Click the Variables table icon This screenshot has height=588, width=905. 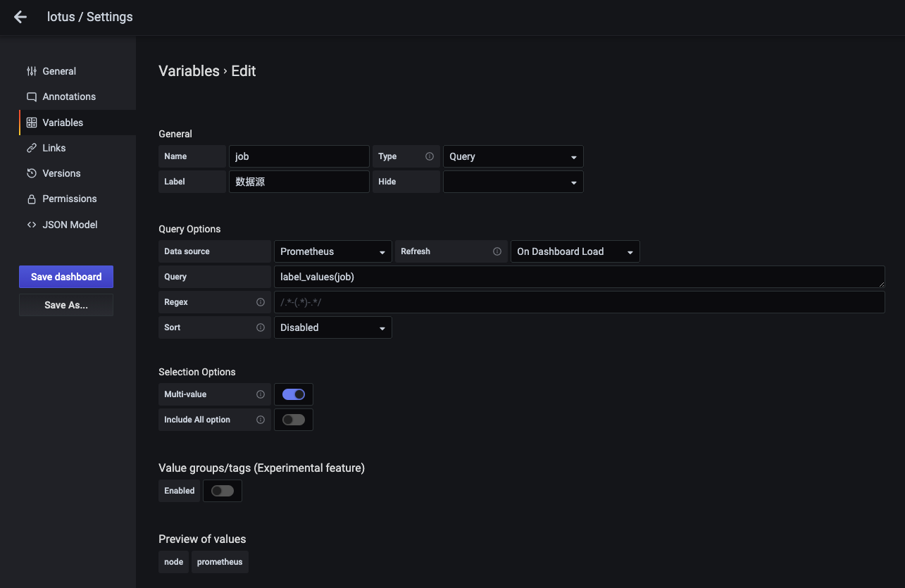coord(31,123)
